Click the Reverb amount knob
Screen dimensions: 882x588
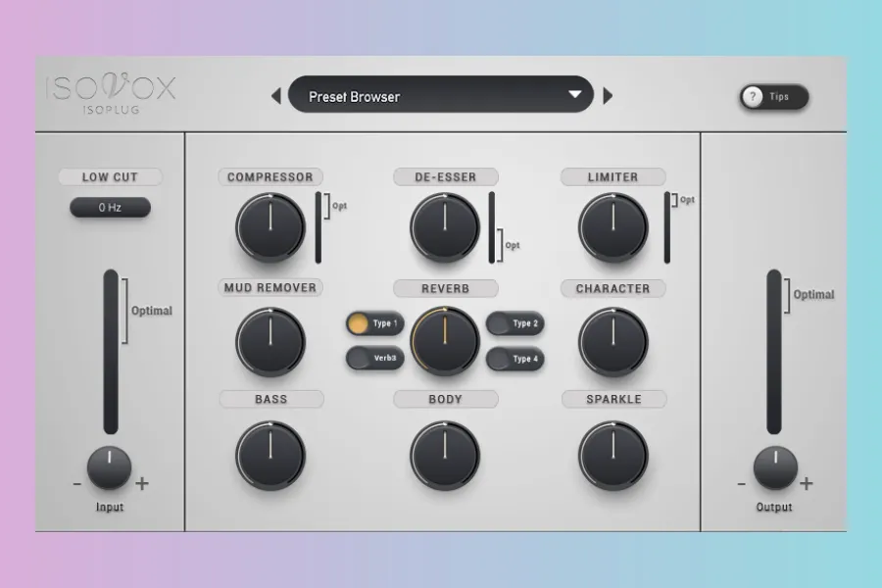[445, 342]
